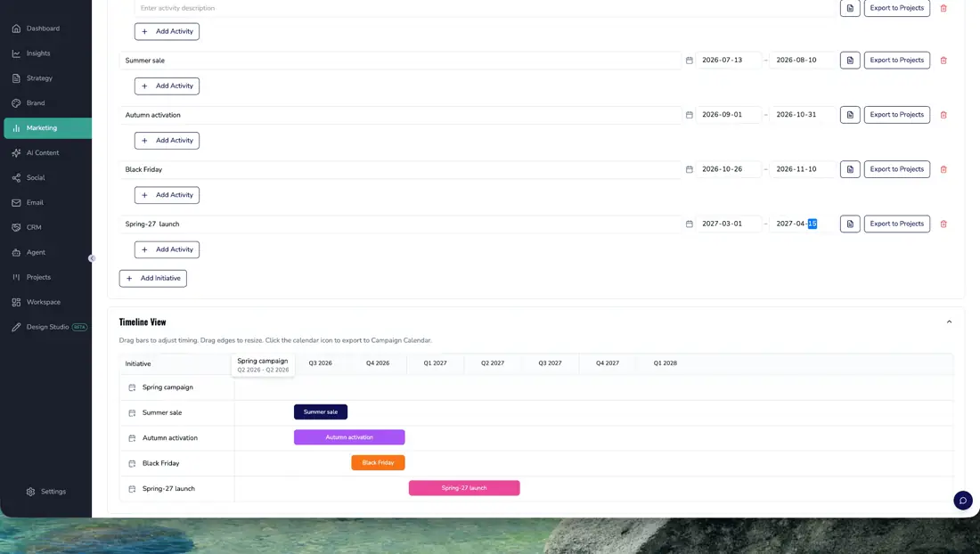Open calendar picker for Summer sale dates
This screenshot has width=980, height=554.
coord(690,61)
